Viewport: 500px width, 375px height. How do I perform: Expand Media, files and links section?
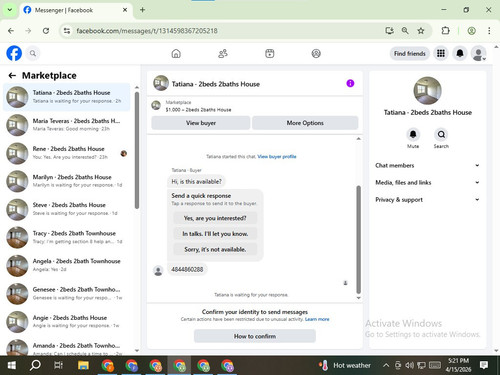coord(427,182)
